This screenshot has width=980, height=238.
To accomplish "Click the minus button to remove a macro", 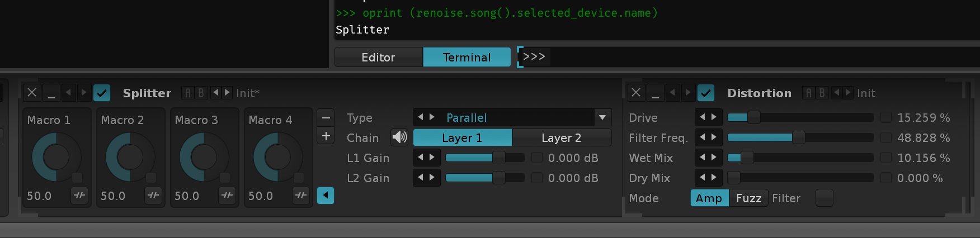I will (326, 117).
